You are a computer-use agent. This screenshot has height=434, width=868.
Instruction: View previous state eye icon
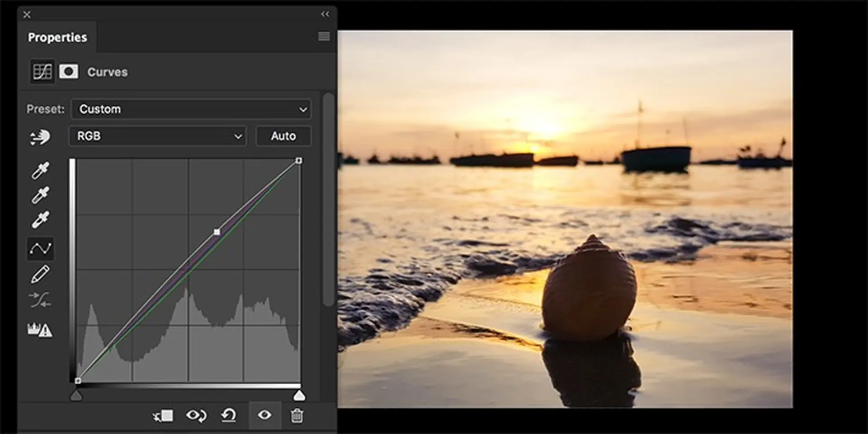(x=196, y=415)
